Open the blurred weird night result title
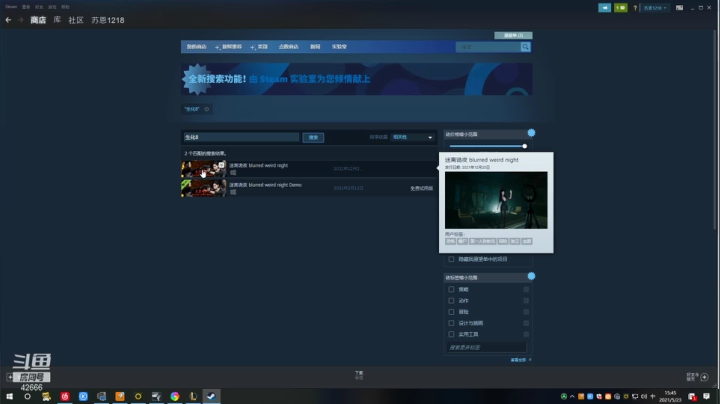 pyautogui.click(x=259, y=165)
